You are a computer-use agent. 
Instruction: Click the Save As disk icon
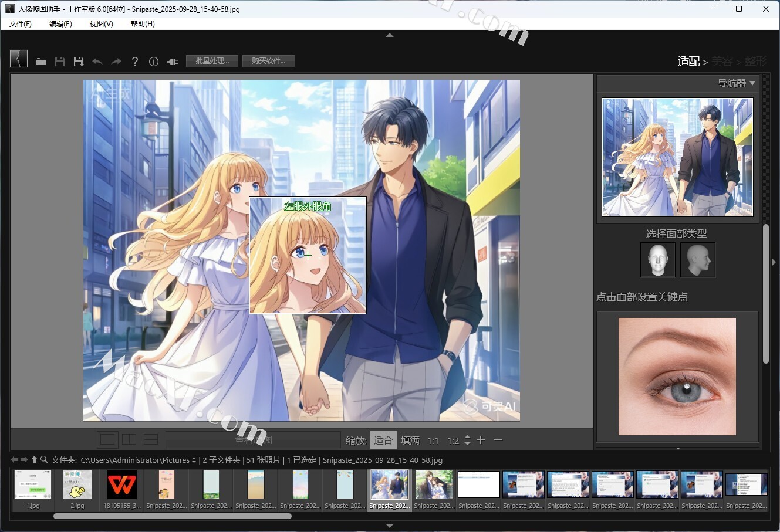coord(79,62)
